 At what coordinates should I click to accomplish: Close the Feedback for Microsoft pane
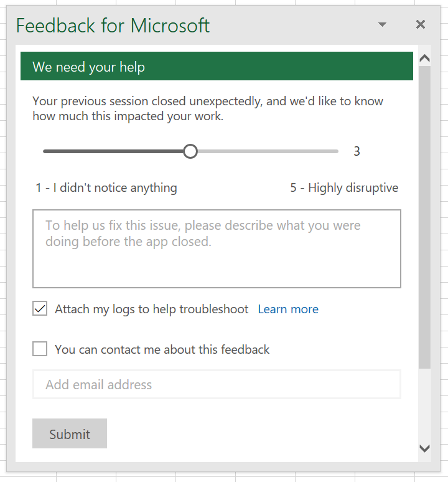point(421,24)
